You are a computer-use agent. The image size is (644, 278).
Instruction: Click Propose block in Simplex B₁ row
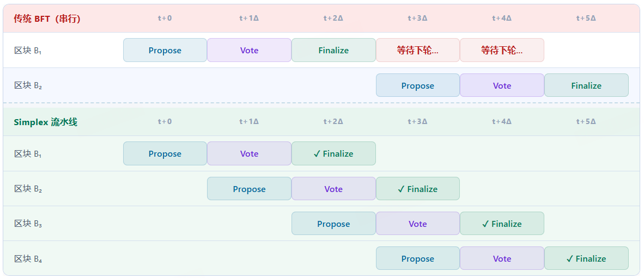click(165, 153)
